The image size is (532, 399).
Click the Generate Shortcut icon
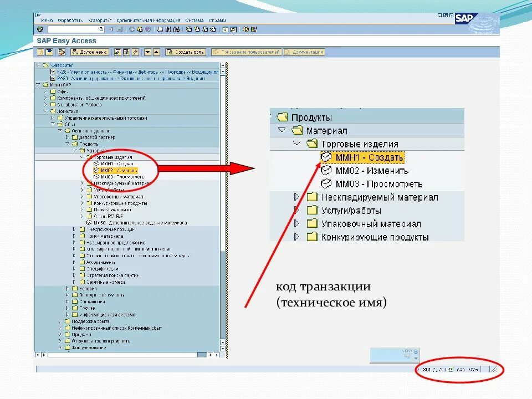(233, 29)
